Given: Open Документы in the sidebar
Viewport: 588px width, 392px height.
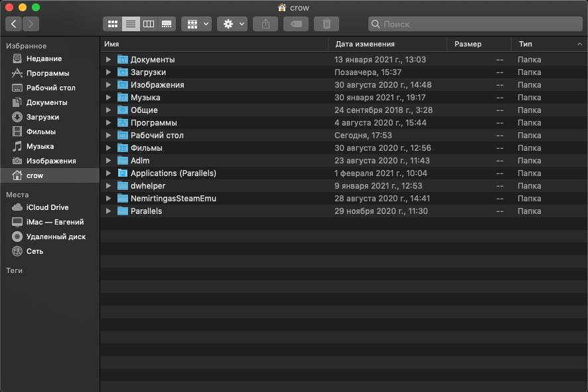Looking at the screenshot, I should 50,102.
